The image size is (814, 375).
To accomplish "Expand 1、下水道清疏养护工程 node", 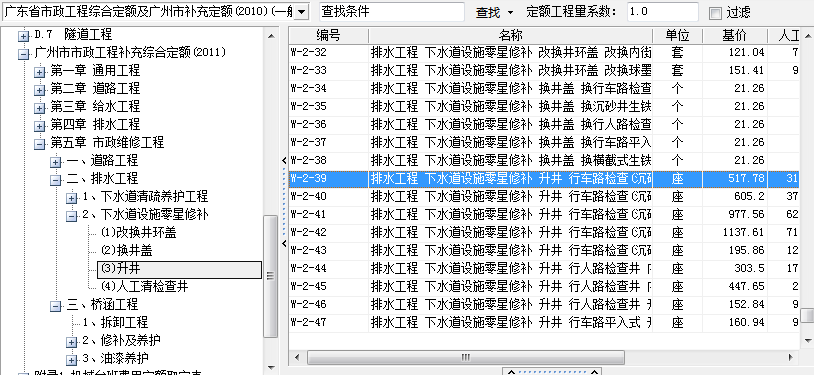I will click(72, 198).
